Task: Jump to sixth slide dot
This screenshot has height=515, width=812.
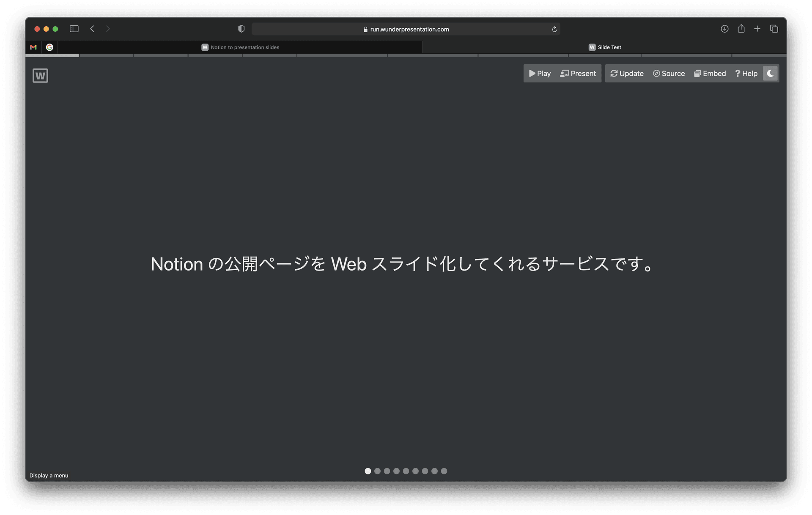Action: click(x=415, y=471)
